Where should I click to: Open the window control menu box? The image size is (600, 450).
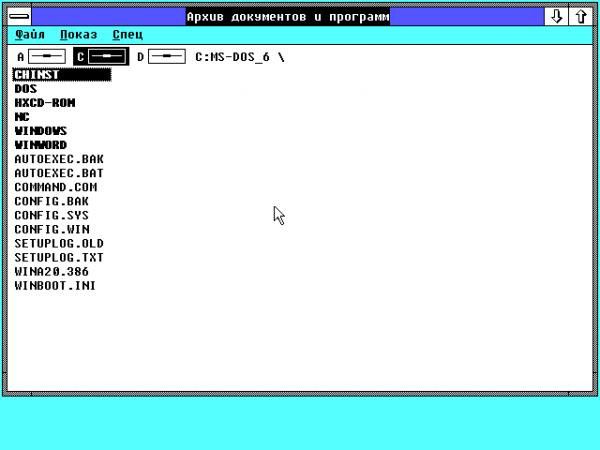pos(18,17)
